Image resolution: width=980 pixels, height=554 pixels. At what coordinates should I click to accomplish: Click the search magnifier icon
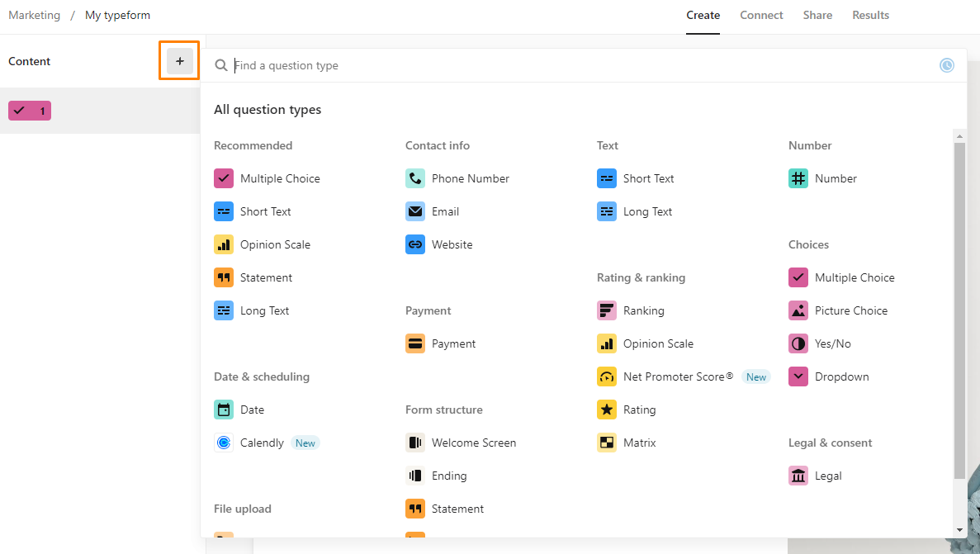[220, 65]
